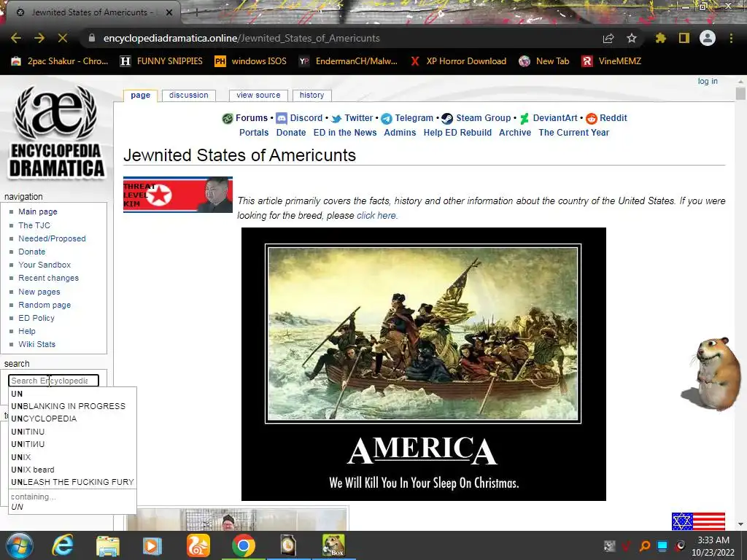The width and height of the screenshot is (747, 560).
Task: Launch Internet Explorer from taskbar
Action: (63, 545)
